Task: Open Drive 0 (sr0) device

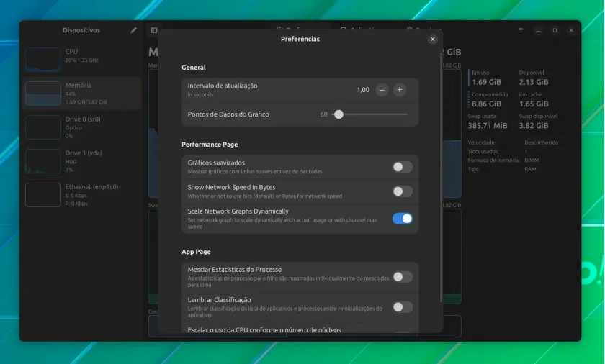Action: coord(82,127)
